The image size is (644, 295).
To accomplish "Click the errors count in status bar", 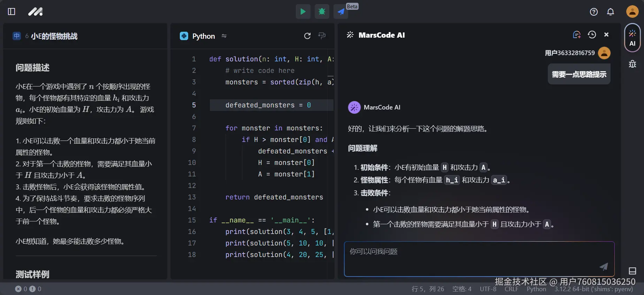I will click(21, 289).
